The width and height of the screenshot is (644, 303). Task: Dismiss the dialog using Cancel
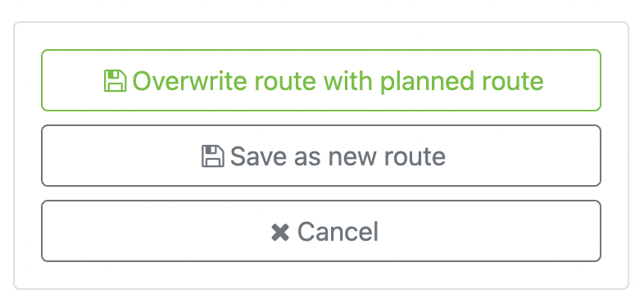(321, 231)
